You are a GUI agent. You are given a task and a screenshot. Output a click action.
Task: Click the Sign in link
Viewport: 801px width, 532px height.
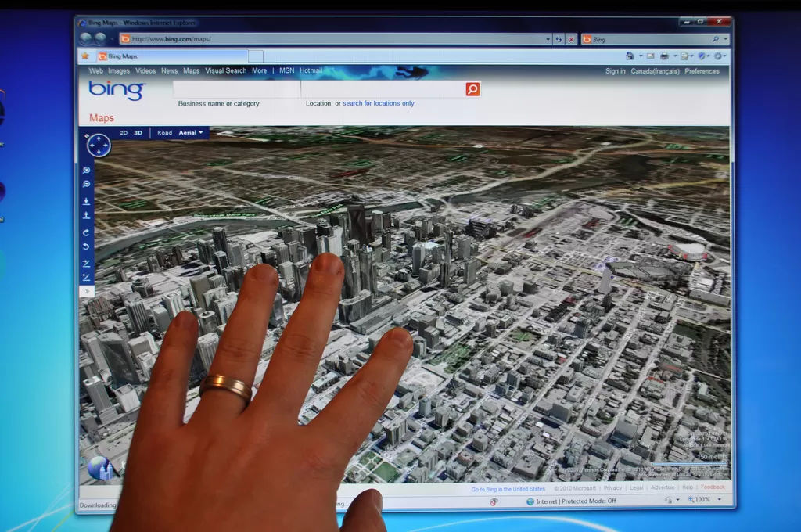pyautogui.click(x=615, y=71)
